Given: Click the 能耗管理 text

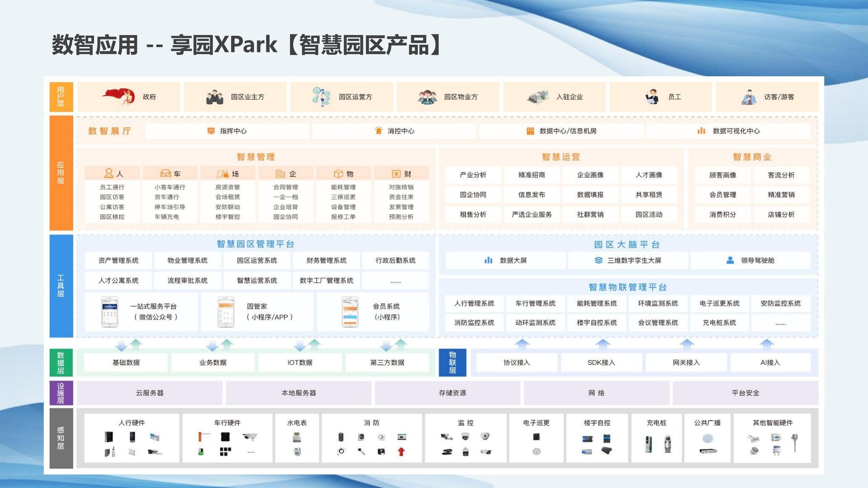Looking at the screenshot, I should pyautogui.click(x=344, y=187).
